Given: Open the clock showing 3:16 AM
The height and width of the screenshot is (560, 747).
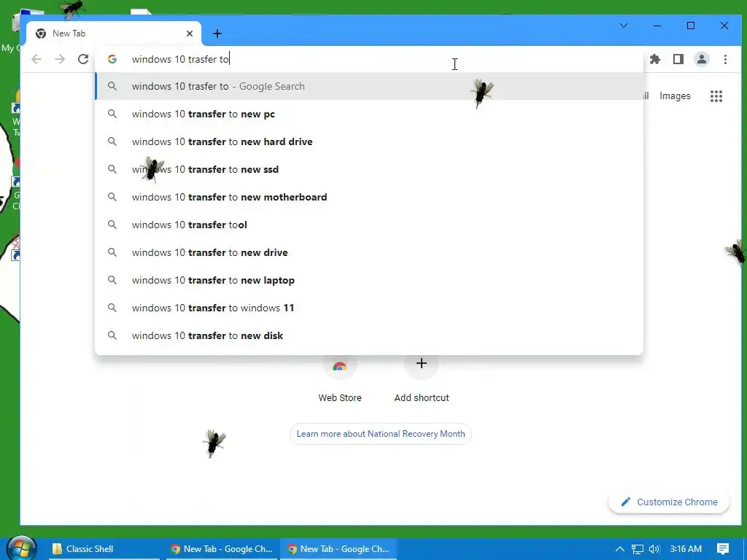Looking at the screenshot, I should tap(686, 549).
